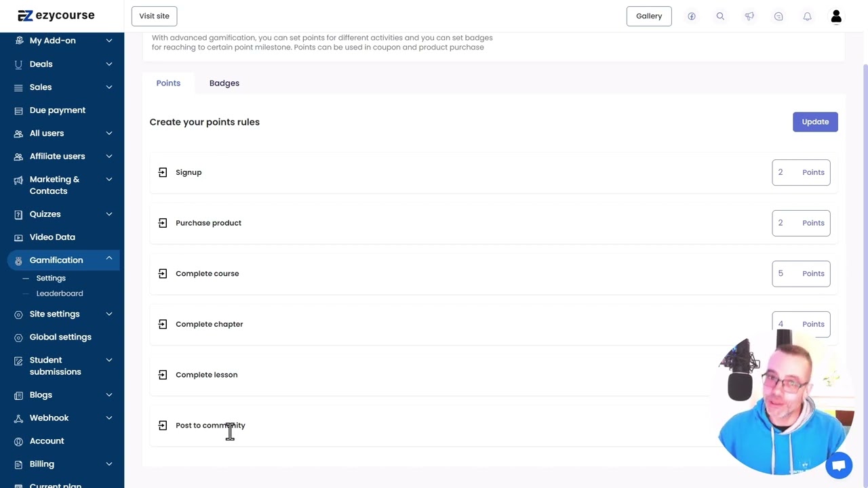Click the Complete lesson rule icon

pos(163,375)
